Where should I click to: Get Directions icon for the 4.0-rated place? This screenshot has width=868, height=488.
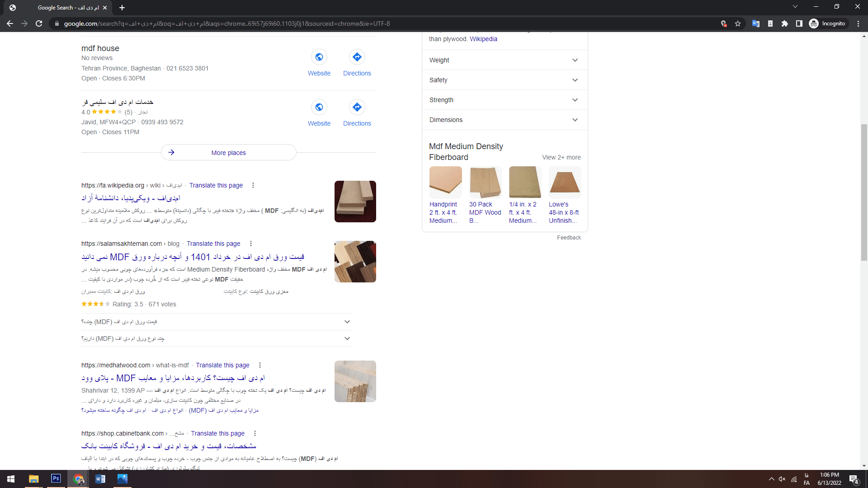[x=357, y=107]
